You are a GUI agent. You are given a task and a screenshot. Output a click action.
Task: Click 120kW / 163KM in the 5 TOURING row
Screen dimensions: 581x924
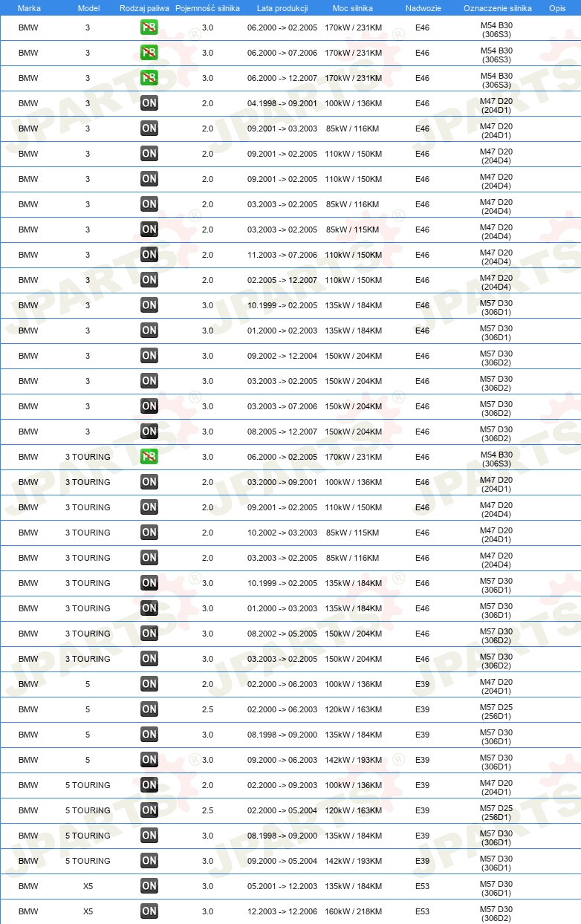pos(353,810)
